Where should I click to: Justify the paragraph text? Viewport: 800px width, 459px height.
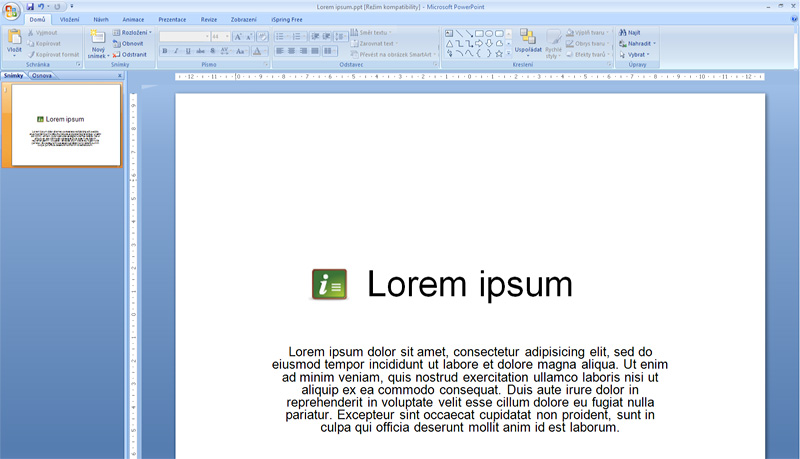coord(315,51)
